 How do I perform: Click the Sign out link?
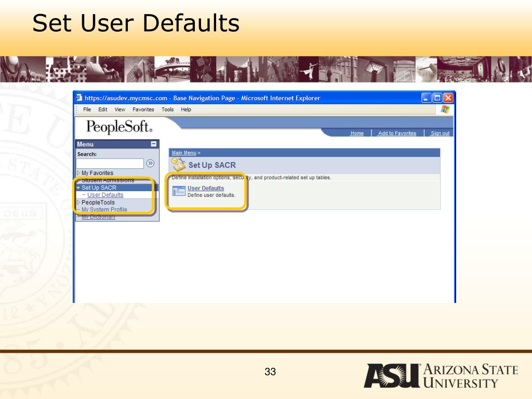[440, 134]
